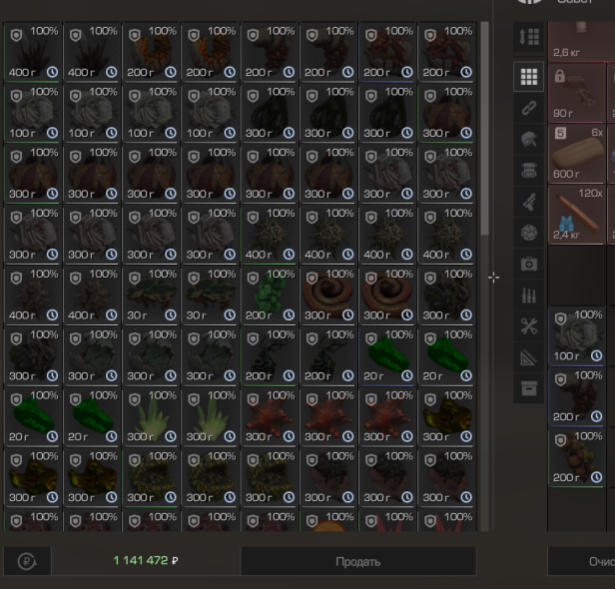Click the number 5 badge on brick item
Screen dimensions: 615x589
pos(560,134)
